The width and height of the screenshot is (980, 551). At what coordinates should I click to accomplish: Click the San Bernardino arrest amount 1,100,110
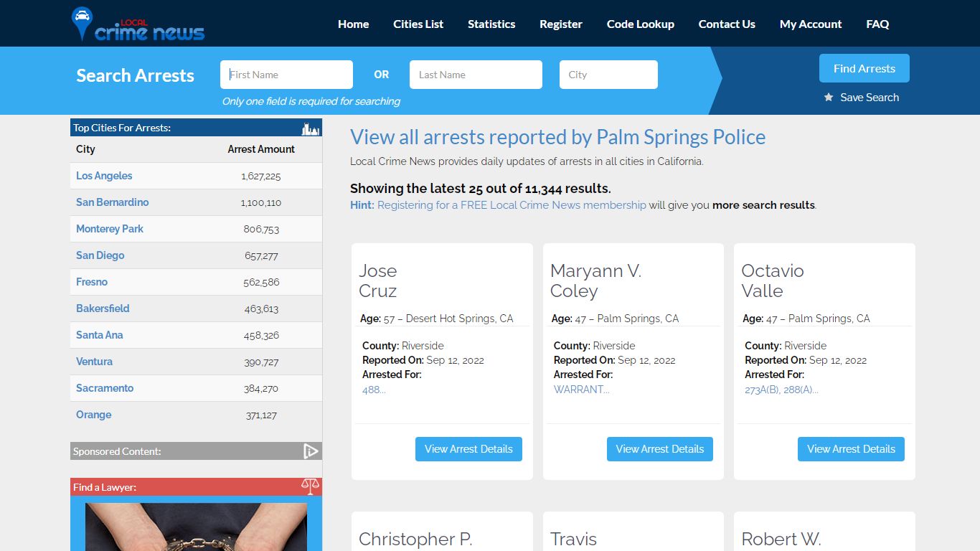[x=261, y=202]
